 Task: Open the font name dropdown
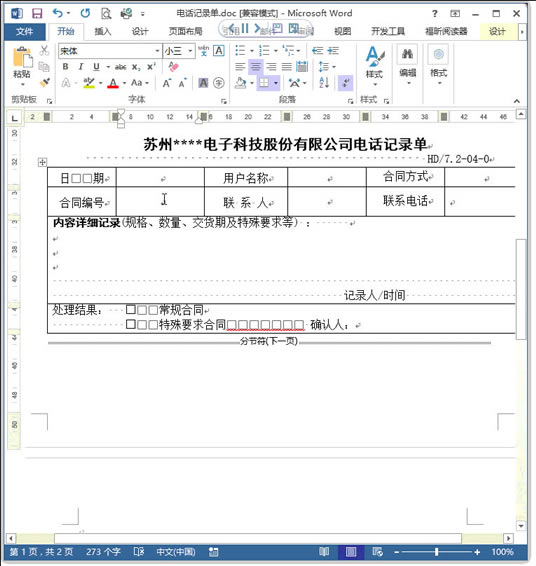157,51
